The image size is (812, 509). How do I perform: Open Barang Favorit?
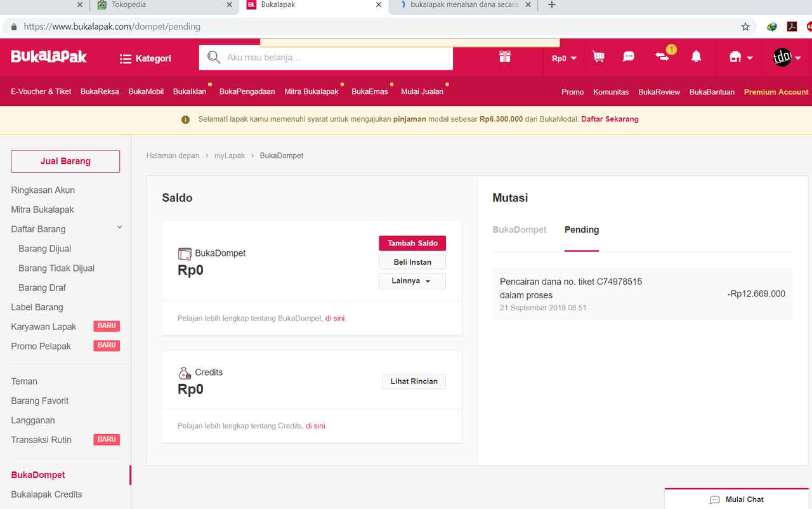(x=39, y=401)
